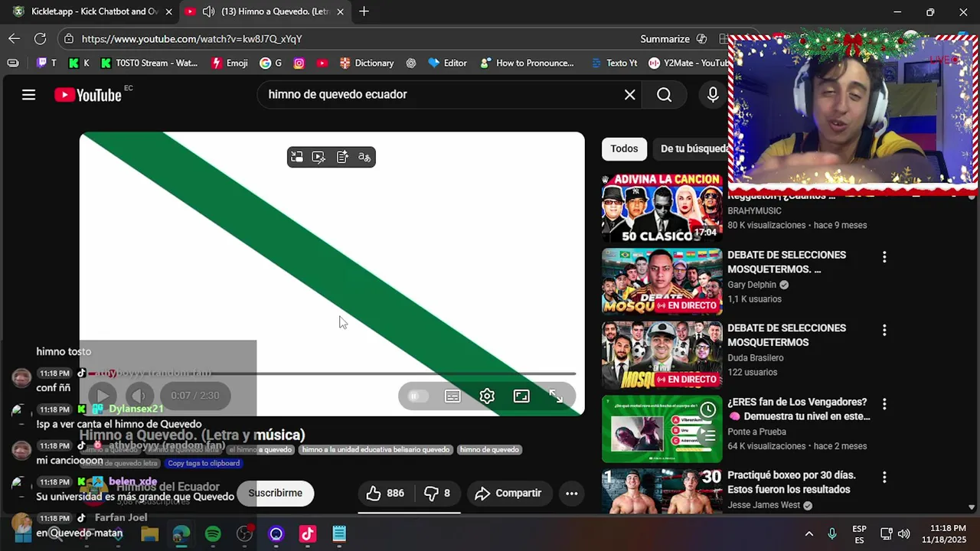980x551 pixels.
Task: Click the video enhance icon in overlay toolbar
Action: point(319,157)
